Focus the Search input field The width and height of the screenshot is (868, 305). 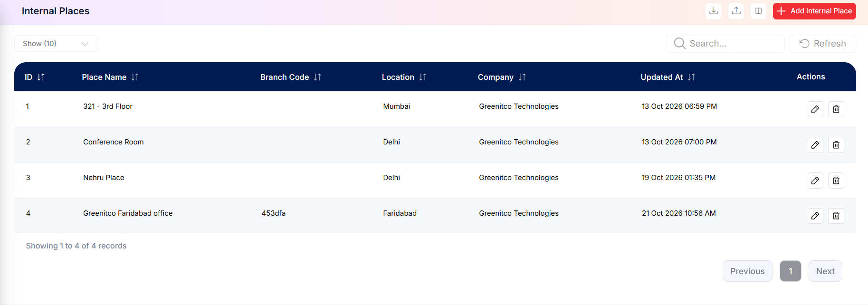[725, 44]
